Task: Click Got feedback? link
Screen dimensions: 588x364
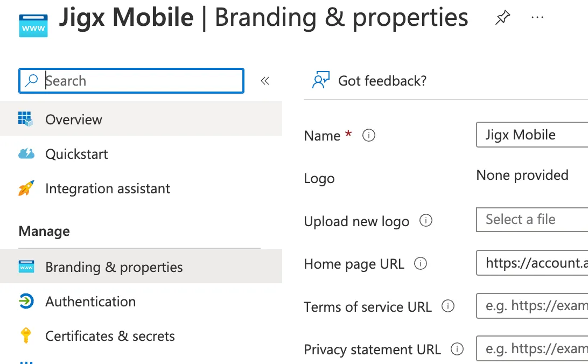Action: [382, 81]
